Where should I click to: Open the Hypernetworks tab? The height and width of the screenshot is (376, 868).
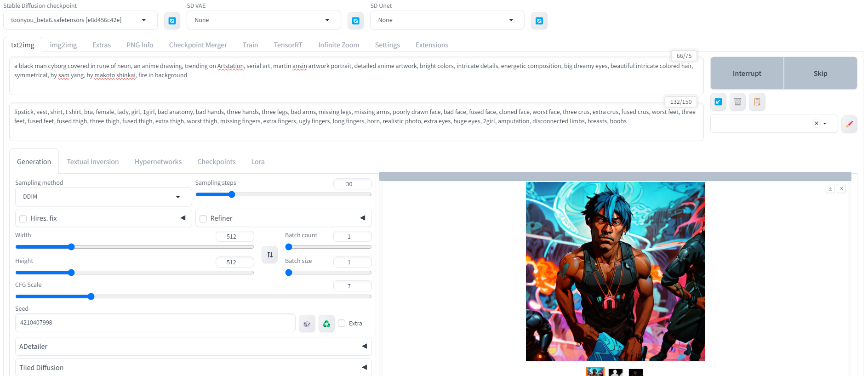pyautogui.click(x=158, y=162)
